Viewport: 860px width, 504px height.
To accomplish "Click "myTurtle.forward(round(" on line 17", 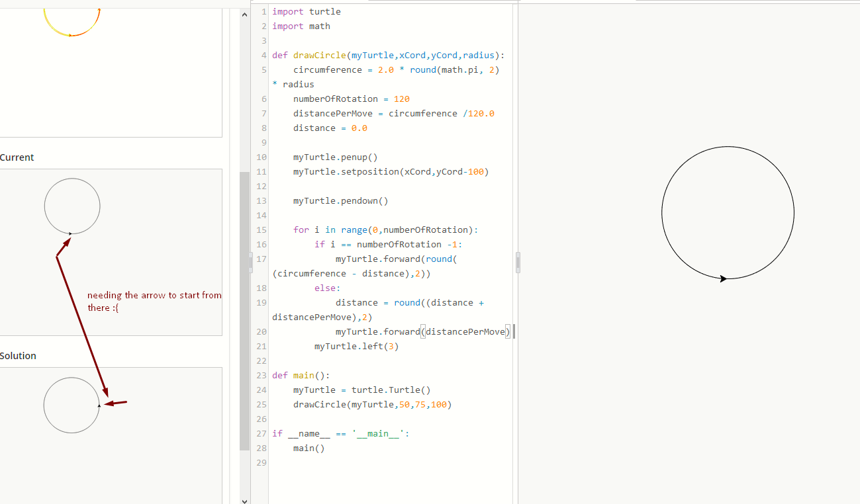I will point(397,259).
